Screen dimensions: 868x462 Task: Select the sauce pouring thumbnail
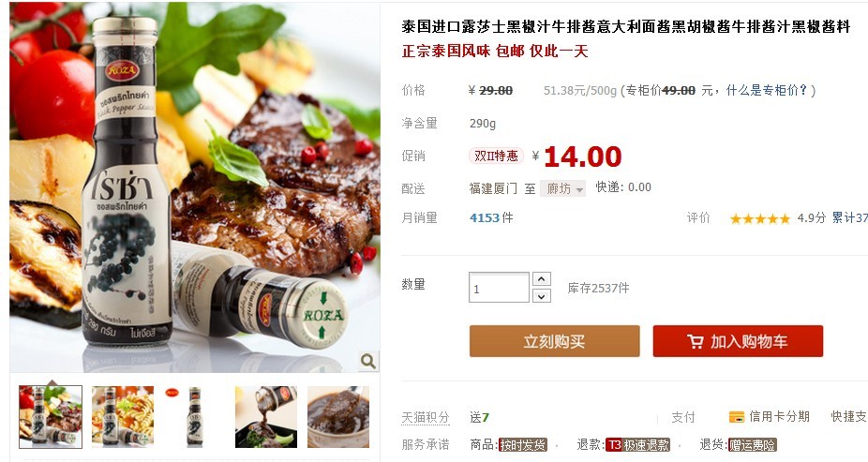tap(266, 417)
